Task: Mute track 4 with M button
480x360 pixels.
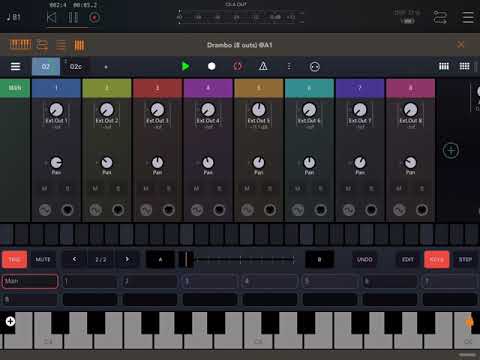Action: (x=196, y=188)
